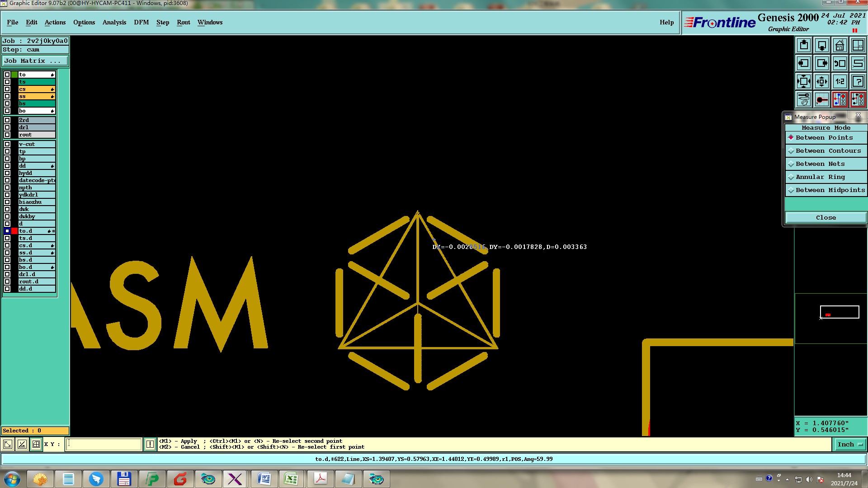Toggle the checkbox for layer cs
The image size is (868, 488).
pyautogui.click(x=7, y=89)
